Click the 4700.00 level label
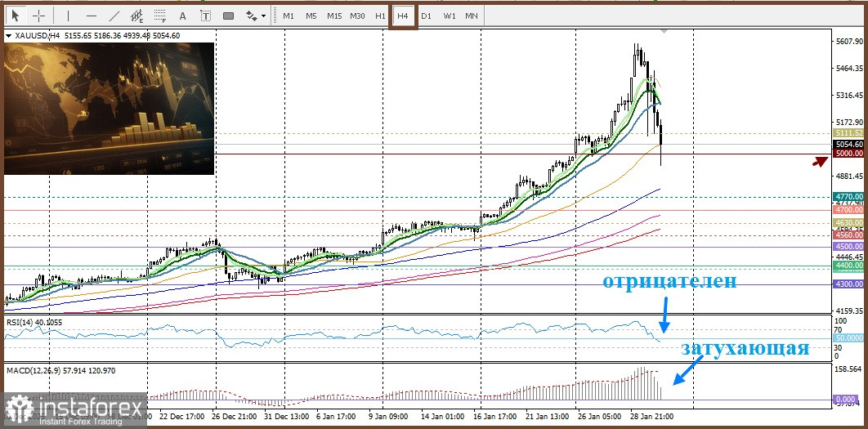 pyautogui.click(x=848, y=210)
